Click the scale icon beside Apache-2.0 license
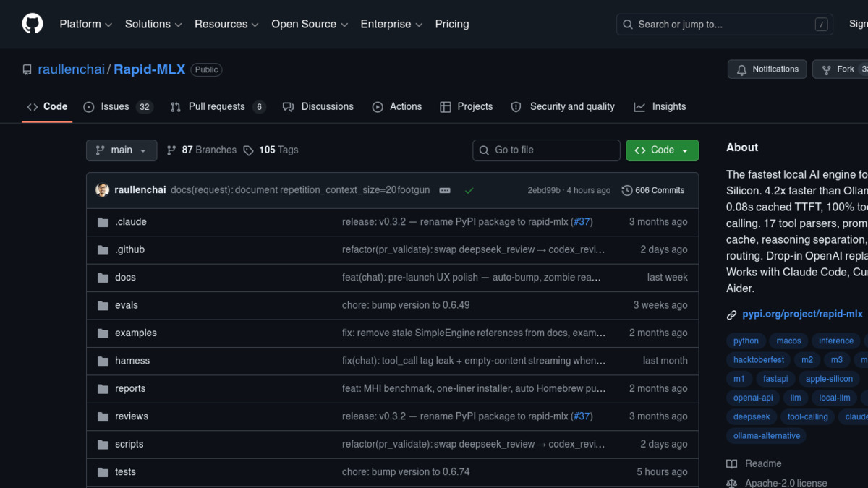This screenshot has width=868, height=488. point(732,483)
